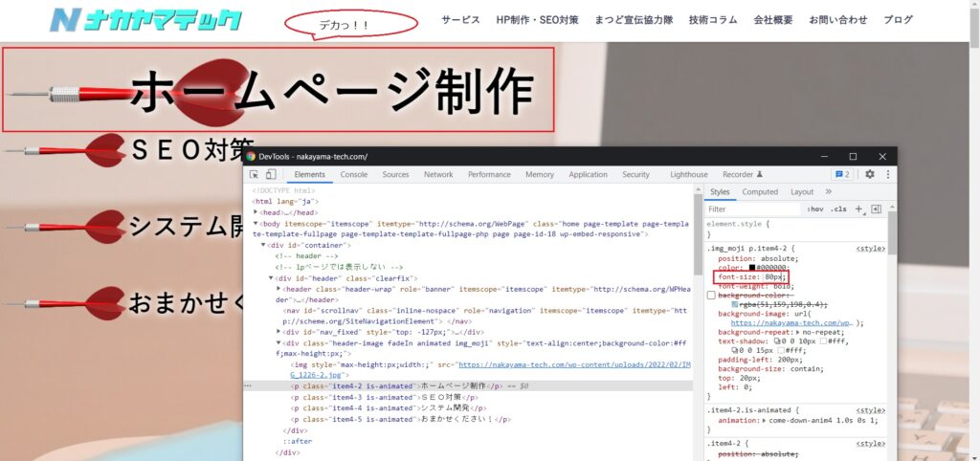Image resolution: width=980 pixels, height=461 pixels.
Task: Open まつど宣伝協力隊 navigation link
Action: (x=634, y=20)
